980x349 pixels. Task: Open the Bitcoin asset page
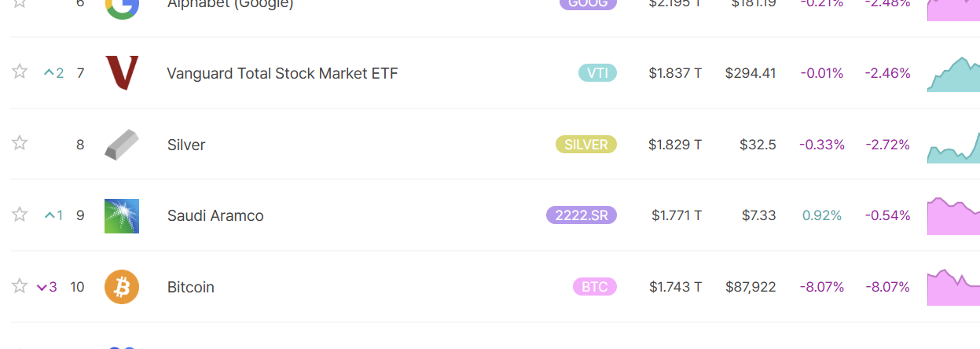click(x=191, y=288)
